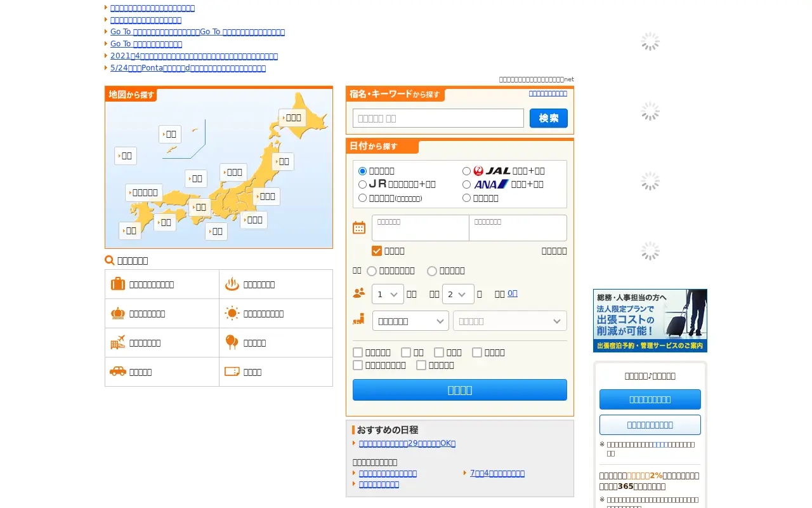
Task: Click the sun icon in the category grid
Action: (x=232, y=313)
